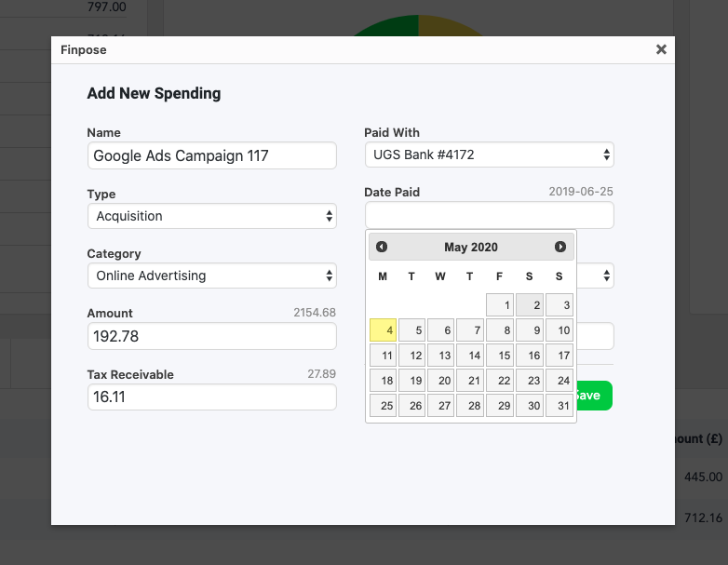This screenshot has height=565, width=728.
Task: Click day 23 in the calendar
Action: (x=530, y=380)
